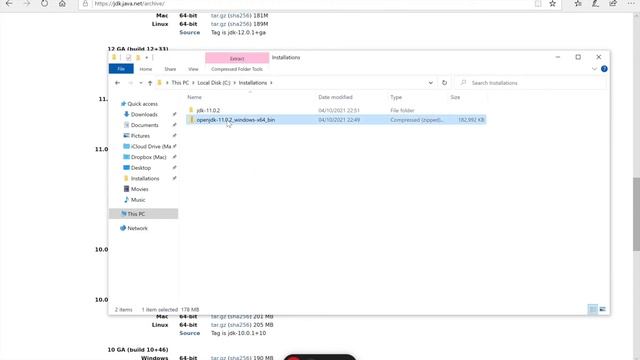Open the address bar history dropdown
The image size is (640, 360).
pos(431,83)
